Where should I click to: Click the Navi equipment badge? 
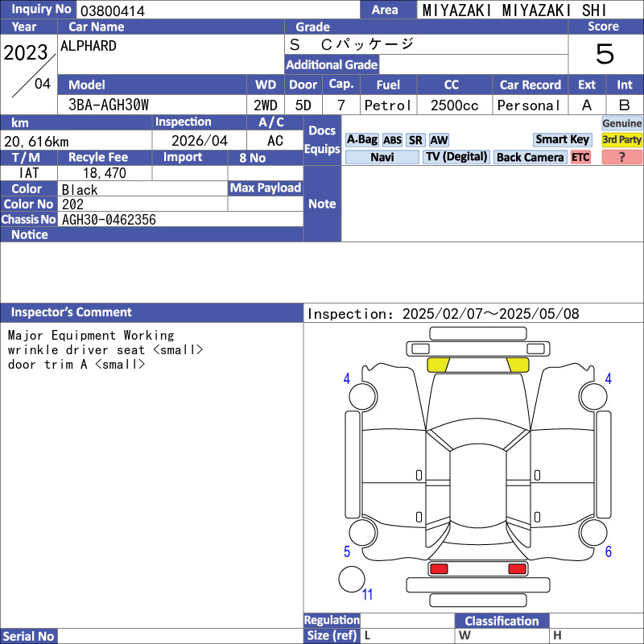click(382, 158)
